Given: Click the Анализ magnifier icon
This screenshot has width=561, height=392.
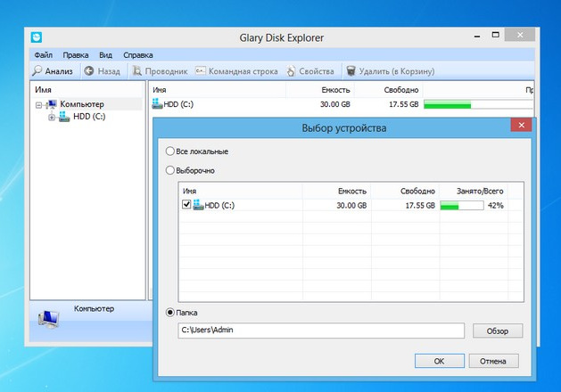Looking at the screenshot, I should pyautogui.click(x=37, y=70).
